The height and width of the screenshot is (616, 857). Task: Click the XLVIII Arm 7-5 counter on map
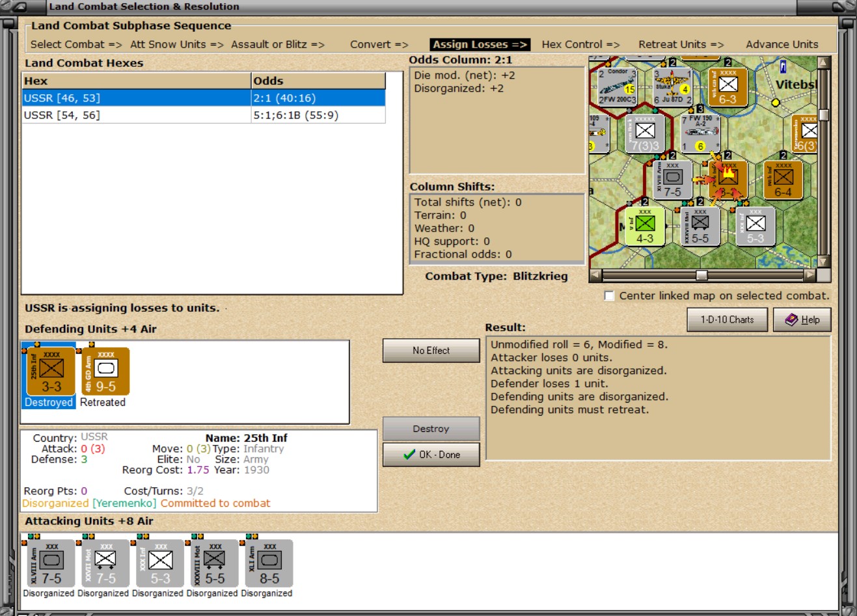(x=672, y=180)
